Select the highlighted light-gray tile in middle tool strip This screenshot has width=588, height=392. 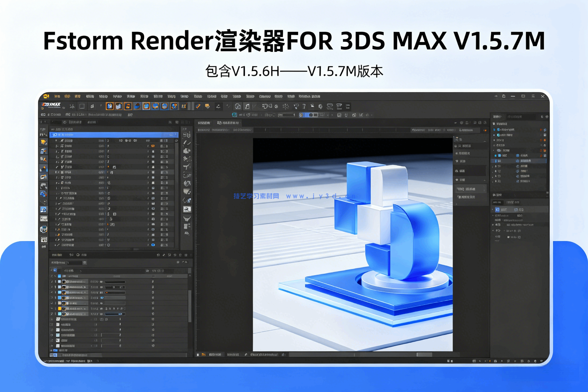[x=187, y=209]
